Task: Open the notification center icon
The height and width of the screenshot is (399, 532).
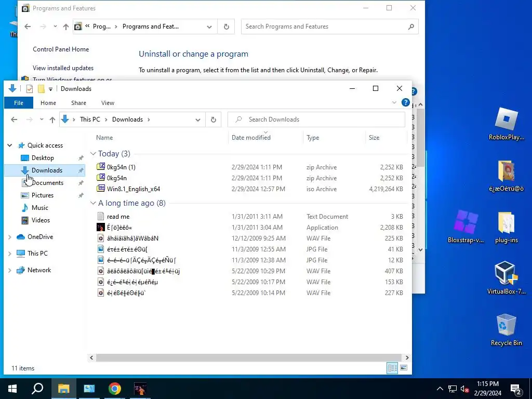Action: point(516,389)
